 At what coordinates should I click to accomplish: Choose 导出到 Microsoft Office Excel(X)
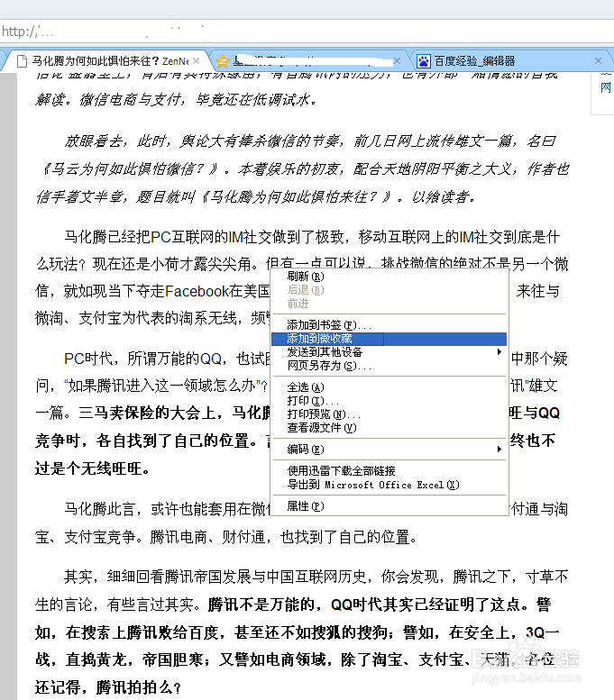click(389, 485)
